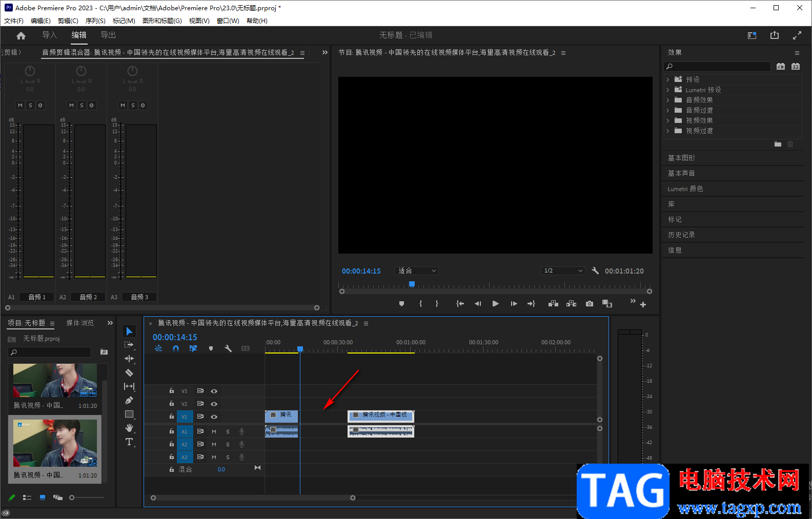Toggle V1 track output eye
The height and width of the screenshot is (519, 812).
pyautogui.click(x=214, y=417)
